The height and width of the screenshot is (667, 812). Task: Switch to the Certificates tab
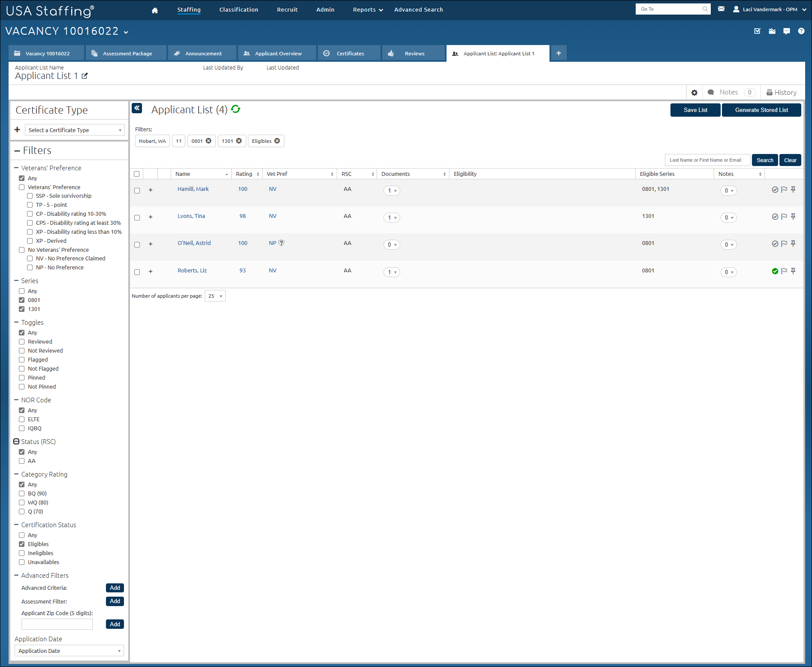coord(350,53)
